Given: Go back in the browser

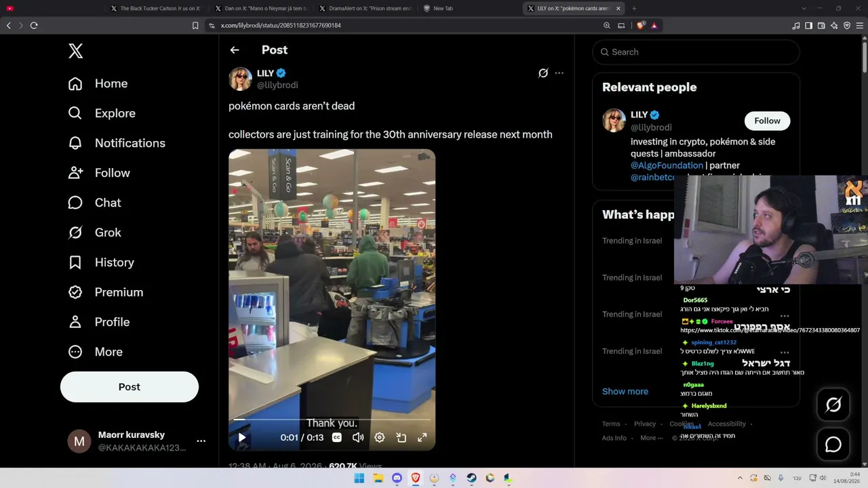Looking at the screenshot, I should point(9,26).
